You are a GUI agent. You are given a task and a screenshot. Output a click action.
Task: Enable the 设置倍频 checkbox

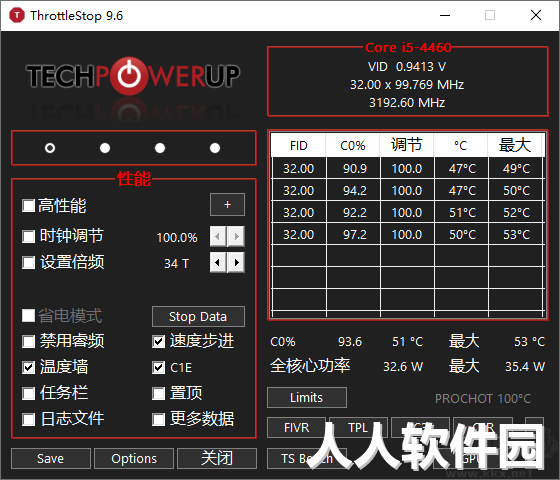click(x=28, y=262)
